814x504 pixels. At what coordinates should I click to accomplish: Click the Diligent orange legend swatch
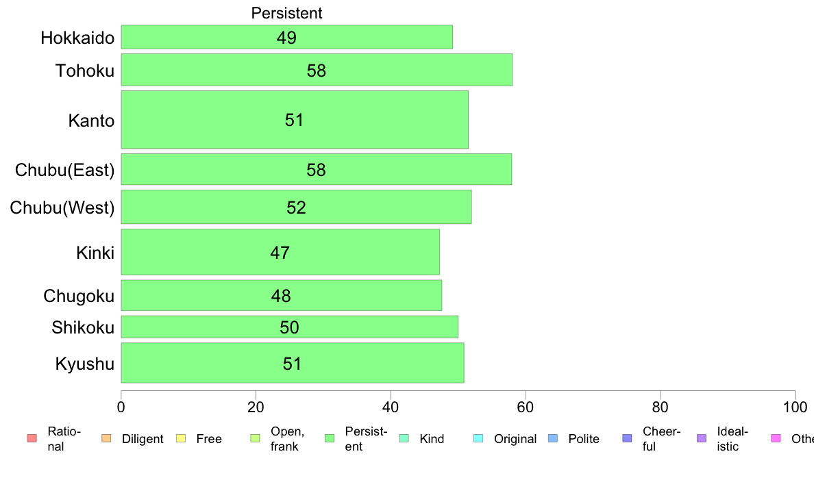click(106, 438)
